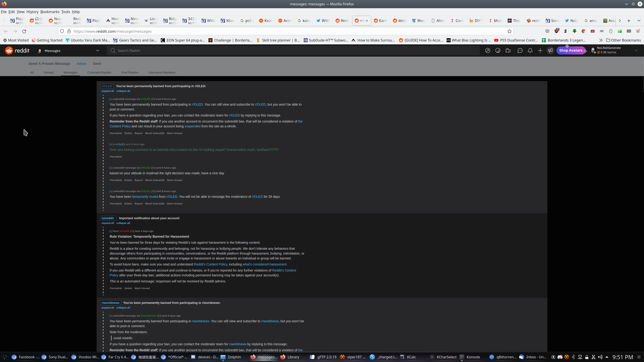Screen dimensions: 644x362
Task: Click the create post plus icon
Action: [540, 50]
